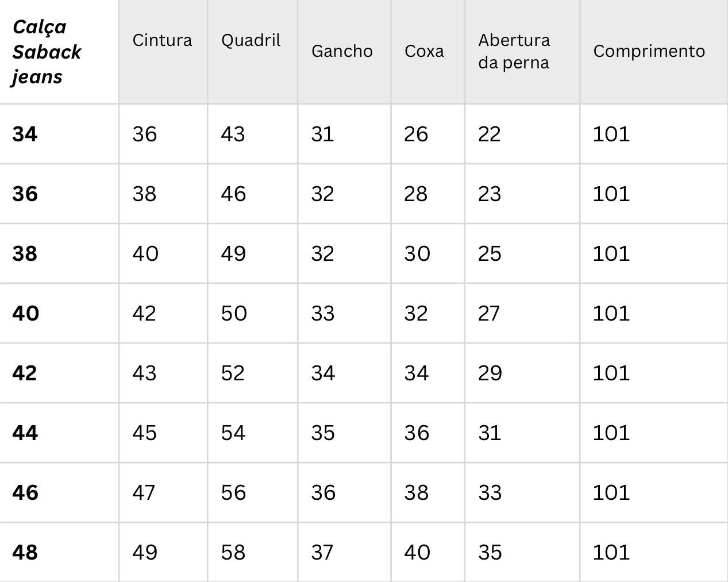This screenshot has height=582, width=728.
Task: Select the Gancho column header
Action: 342,51
